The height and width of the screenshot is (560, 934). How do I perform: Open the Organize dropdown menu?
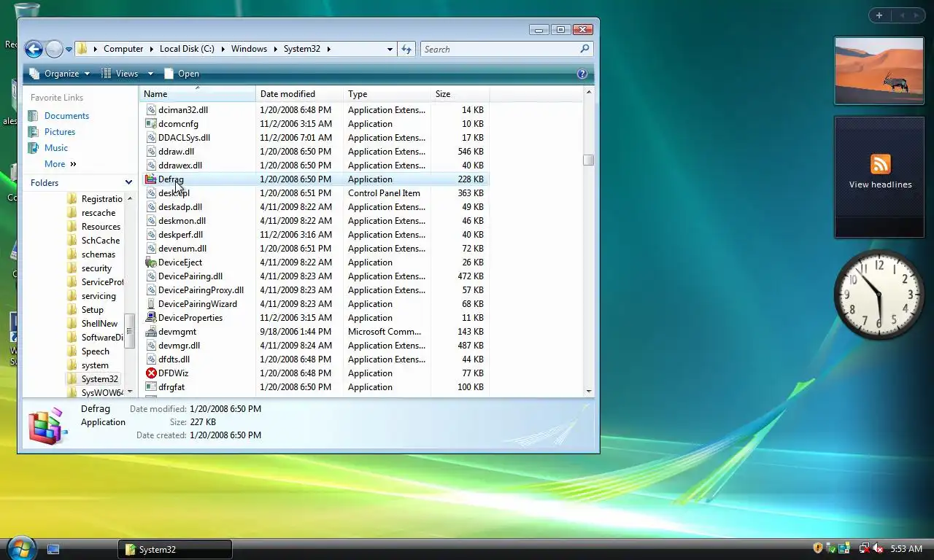[x=60, y=74]
